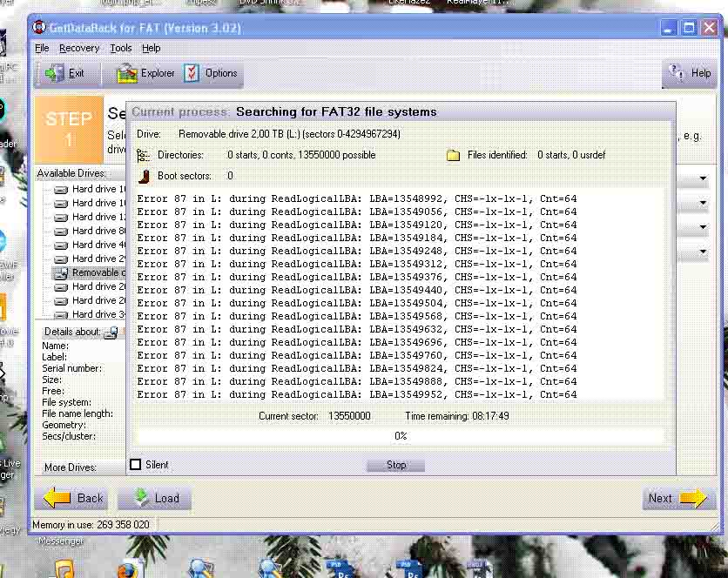Screen dimensions: 728x578
Task: Enable the Silent checkbox
Action: pos(136,464)
